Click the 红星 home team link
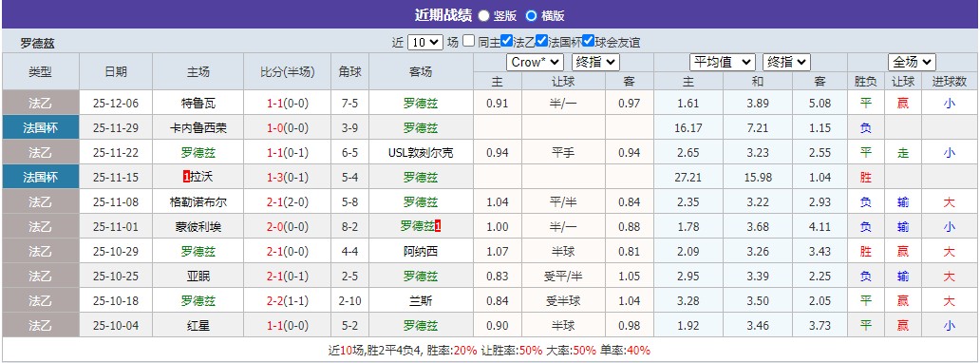The image size is (980, 363). (198, 325)
